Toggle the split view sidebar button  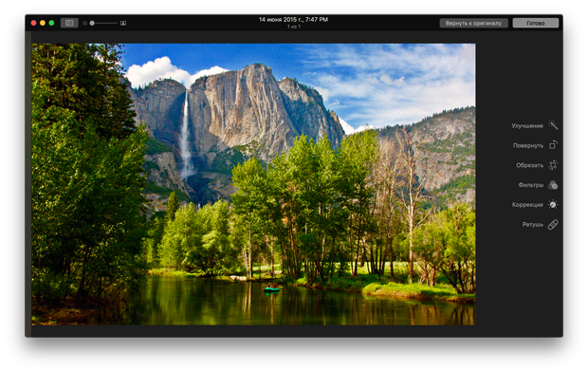69,23
